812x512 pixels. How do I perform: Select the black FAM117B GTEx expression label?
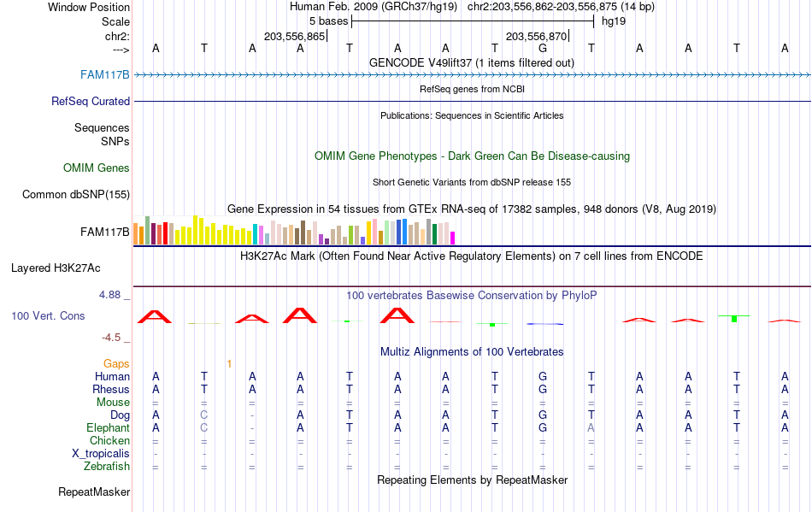click(x=104, y=232)
